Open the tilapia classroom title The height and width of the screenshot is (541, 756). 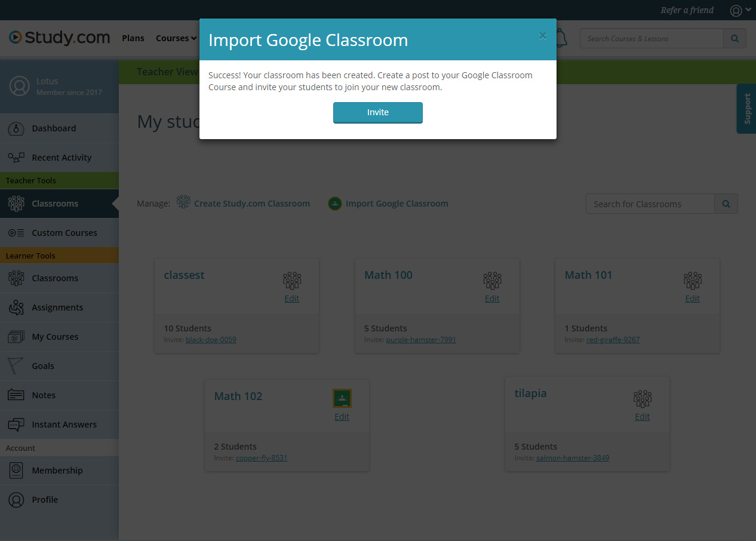531,394
